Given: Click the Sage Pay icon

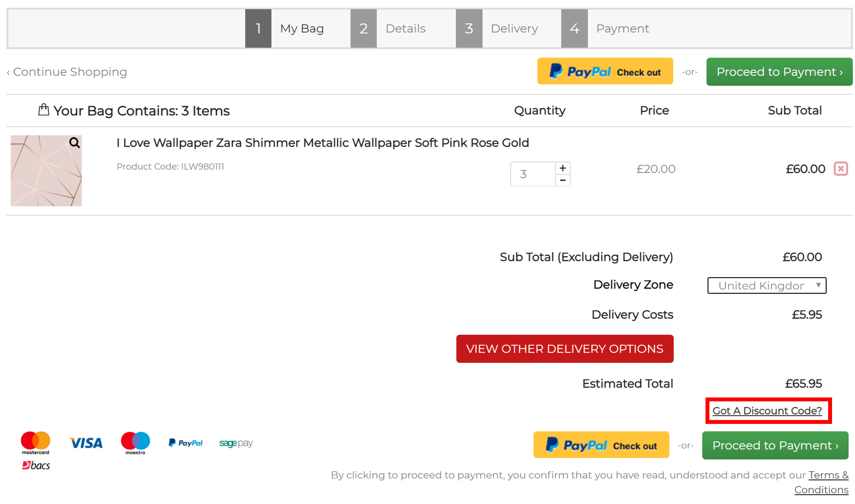Looking at the screenshot, I should [236, 443].
